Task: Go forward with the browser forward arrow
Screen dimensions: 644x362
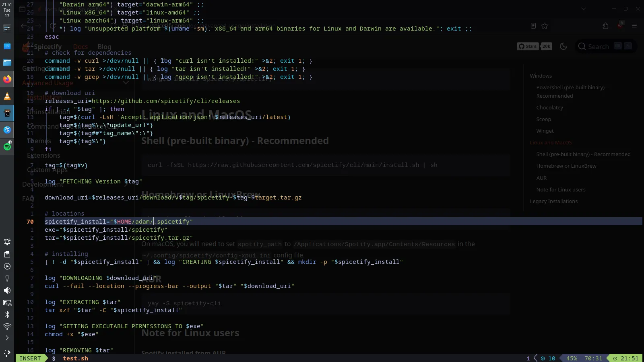Action: (x=38, y=26)
